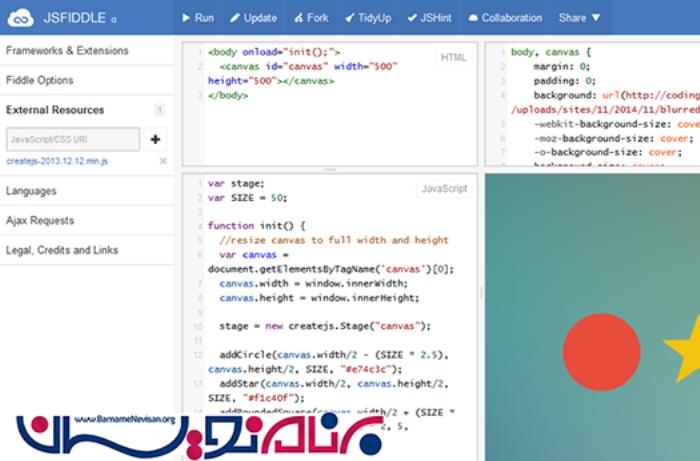Remove createjs resource using the x icon
The width and height of the screenshot is (700, 461).
pyautogui.click(x=163, y=160)
